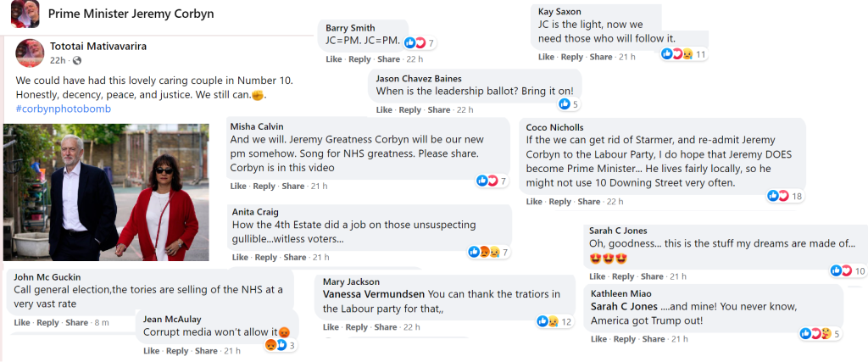The height and width of the screenshot is (362, 868).
Task: Share John Mc Guckin's comment
Action: pyautogui.click(x=77, y=322)
